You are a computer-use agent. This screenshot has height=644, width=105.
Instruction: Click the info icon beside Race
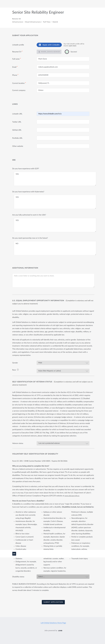tap(18, 369)
